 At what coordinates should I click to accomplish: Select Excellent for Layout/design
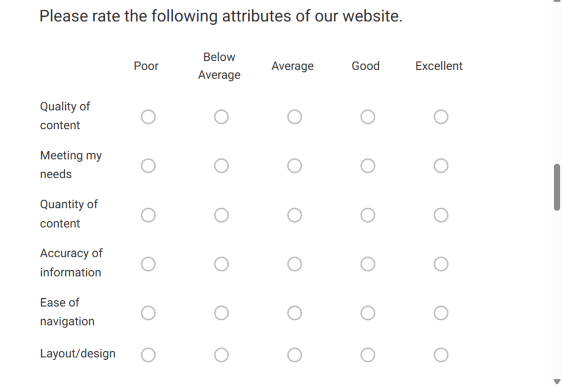coord(441,354)
